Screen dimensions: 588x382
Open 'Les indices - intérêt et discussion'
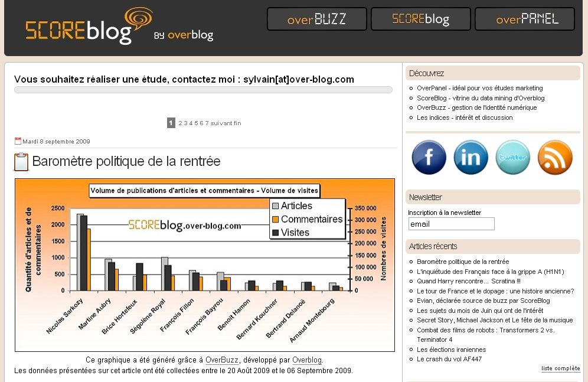click(x=465, y=117)
